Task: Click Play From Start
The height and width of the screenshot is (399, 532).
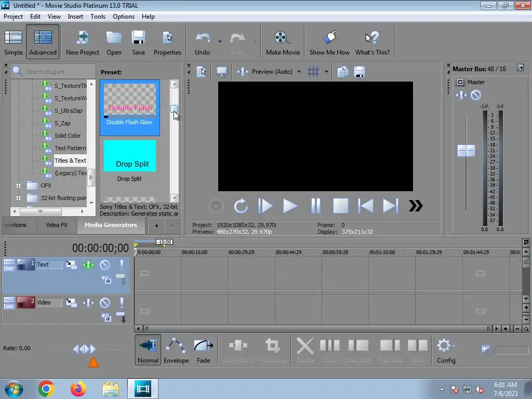Action: [x=265, y=206]
